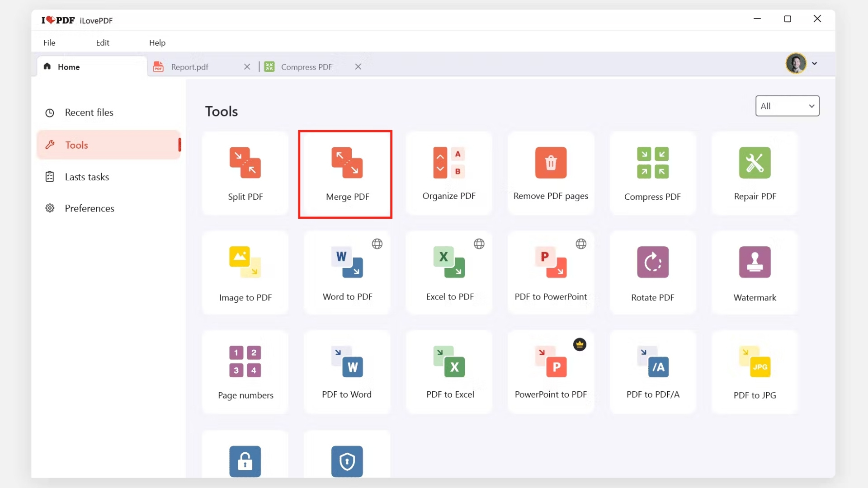Expand the user account dropdown arrow

click(815, 64)
